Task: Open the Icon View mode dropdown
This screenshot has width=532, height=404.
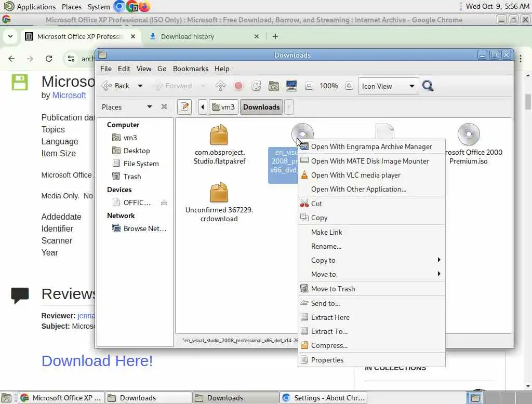Action: pyautogui.click(x=389, y=86)
